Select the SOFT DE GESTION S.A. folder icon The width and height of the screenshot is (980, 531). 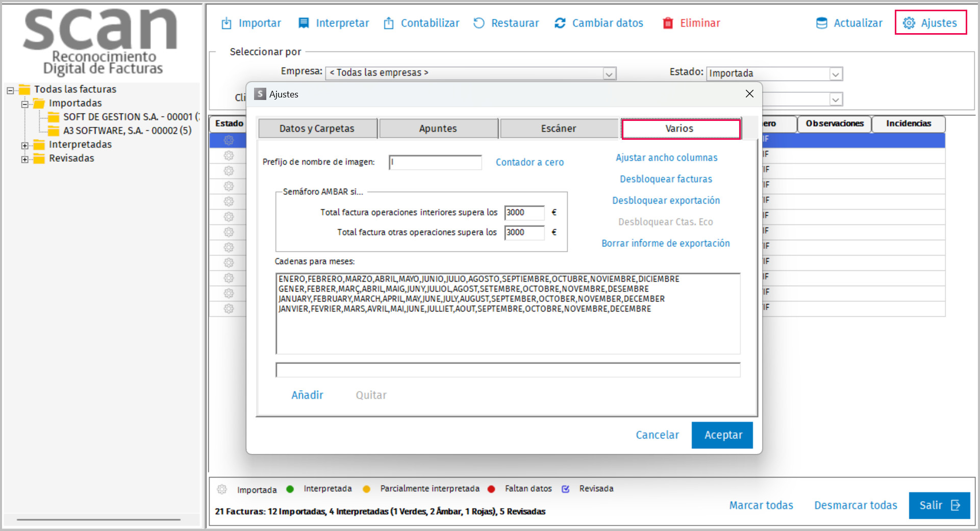54,117
